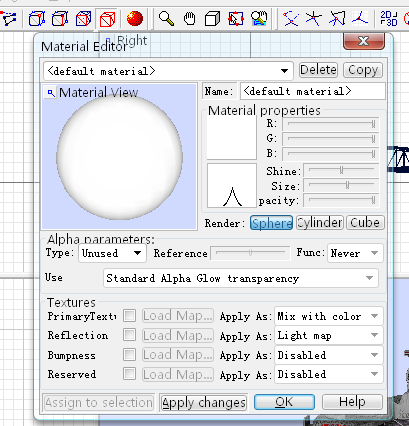
Task: Click the Material View magnifier icon
Action: 51,93
